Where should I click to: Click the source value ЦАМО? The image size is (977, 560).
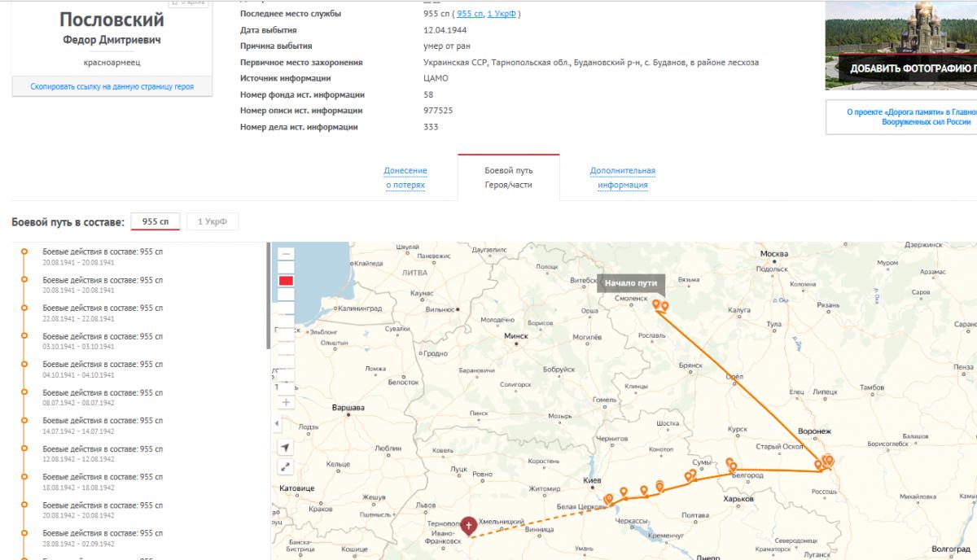point(436,78)
